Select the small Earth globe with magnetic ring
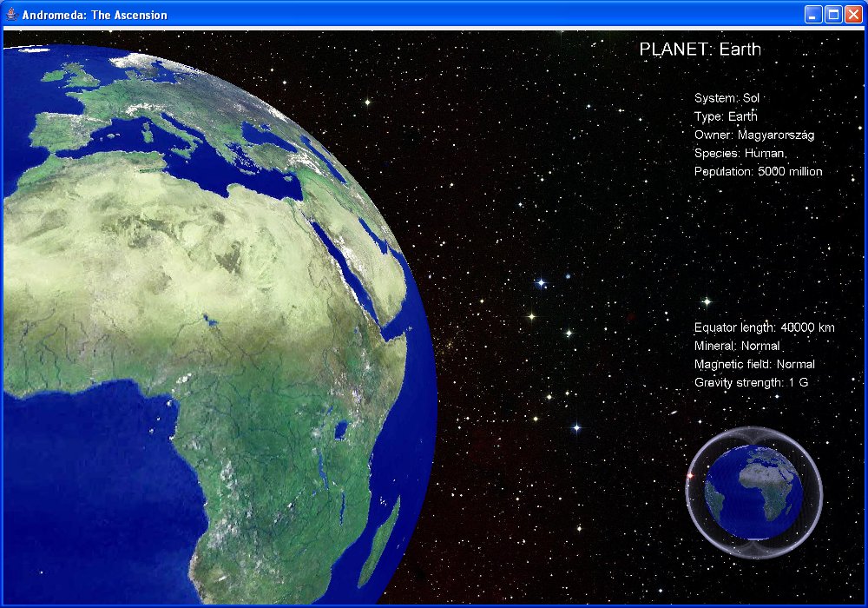This screenshot has width=868, height=608. click(x=753, y=492)
